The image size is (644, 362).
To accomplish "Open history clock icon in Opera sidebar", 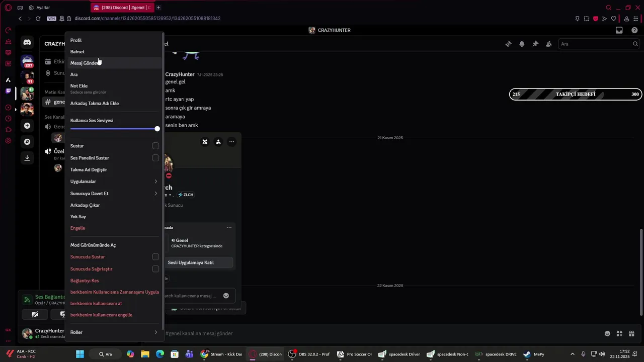I will pos(8,119).
